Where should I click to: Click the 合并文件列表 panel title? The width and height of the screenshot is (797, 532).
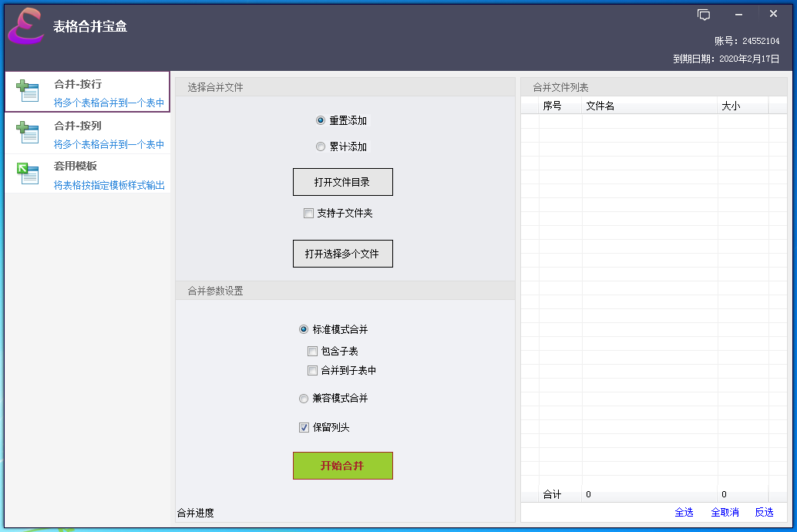tap(560, 87)
